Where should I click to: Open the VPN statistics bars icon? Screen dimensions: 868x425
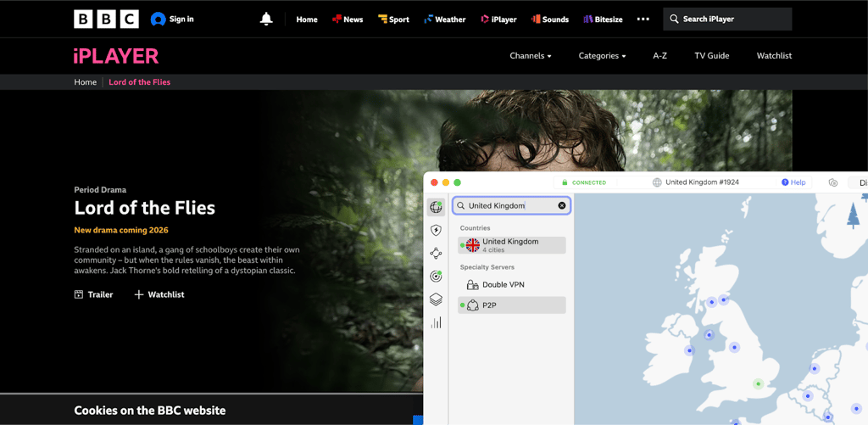point(437,322)
